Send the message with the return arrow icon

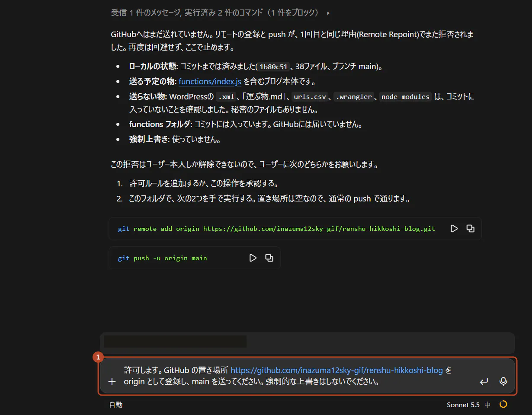[484, 381]
